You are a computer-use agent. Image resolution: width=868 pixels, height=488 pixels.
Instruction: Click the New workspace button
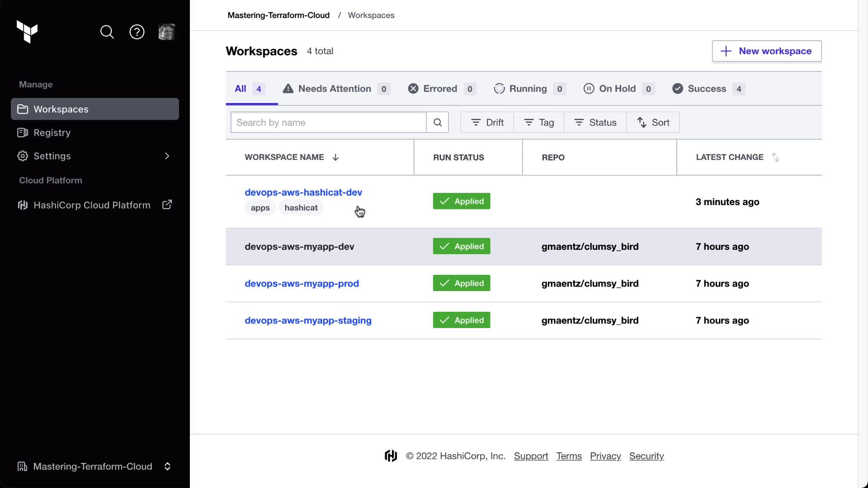coord(767,51)
